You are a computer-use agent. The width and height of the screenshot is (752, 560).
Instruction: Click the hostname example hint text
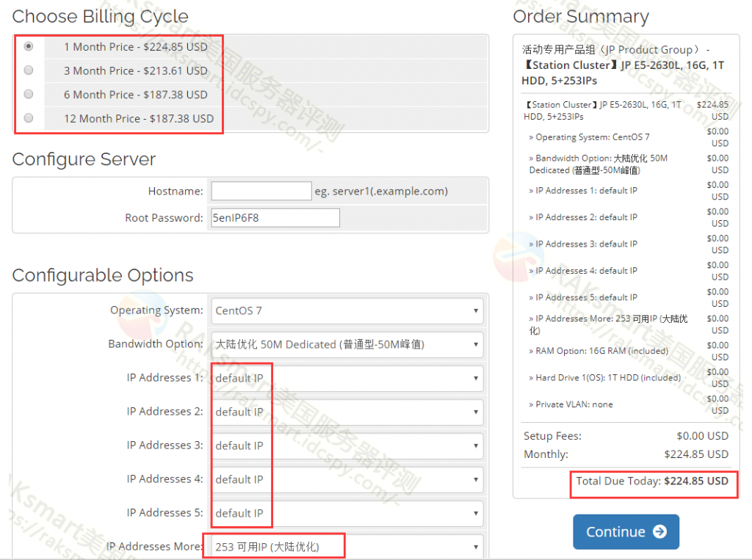pos(381,192)
